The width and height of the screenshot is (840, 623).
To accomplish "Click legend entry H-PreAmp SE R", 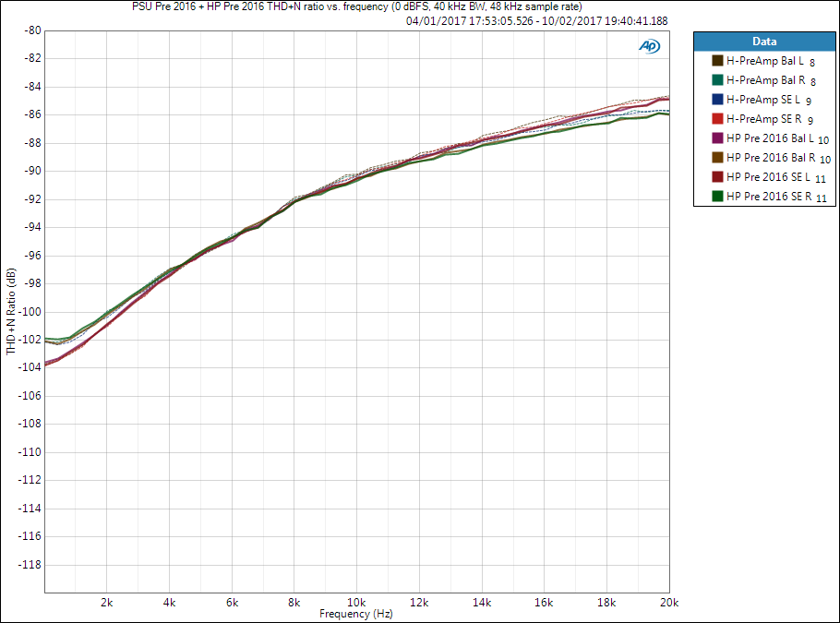I will [764, 119].
